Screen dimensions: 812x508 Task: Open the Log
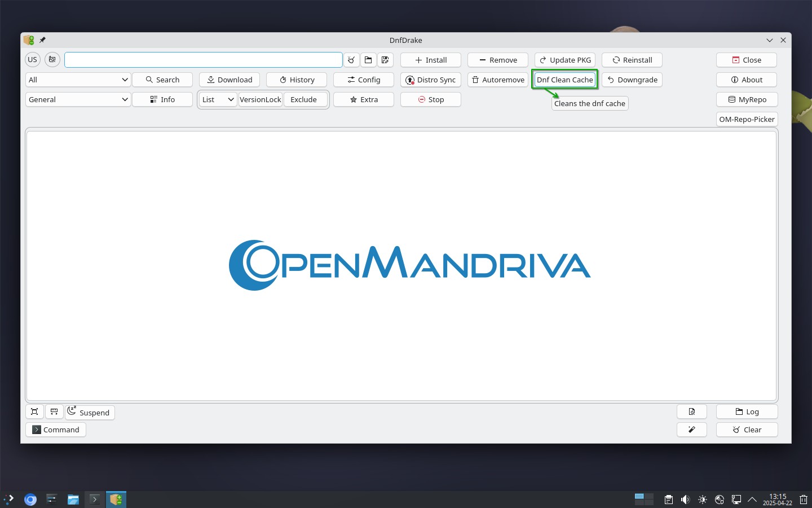click(747, 411)
